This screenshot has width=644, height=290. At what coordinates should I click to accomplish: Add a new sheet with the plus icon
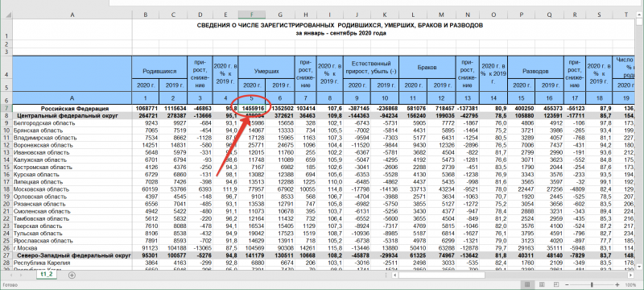click(x=72, y=275)
